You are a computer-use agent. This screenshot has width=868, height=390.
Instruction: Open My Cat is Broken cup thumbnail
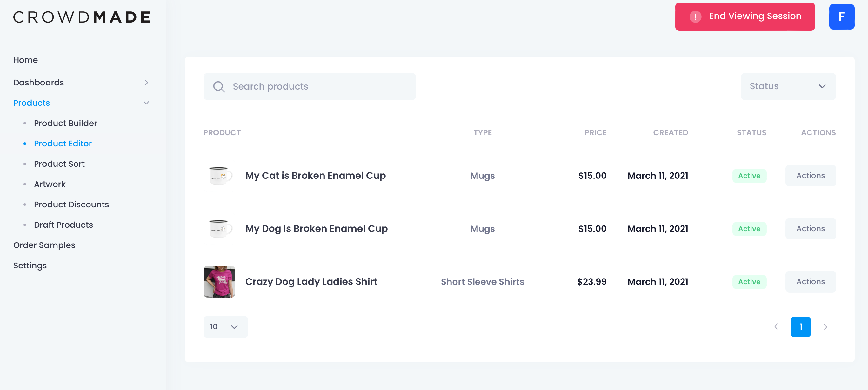coord(219,176)
